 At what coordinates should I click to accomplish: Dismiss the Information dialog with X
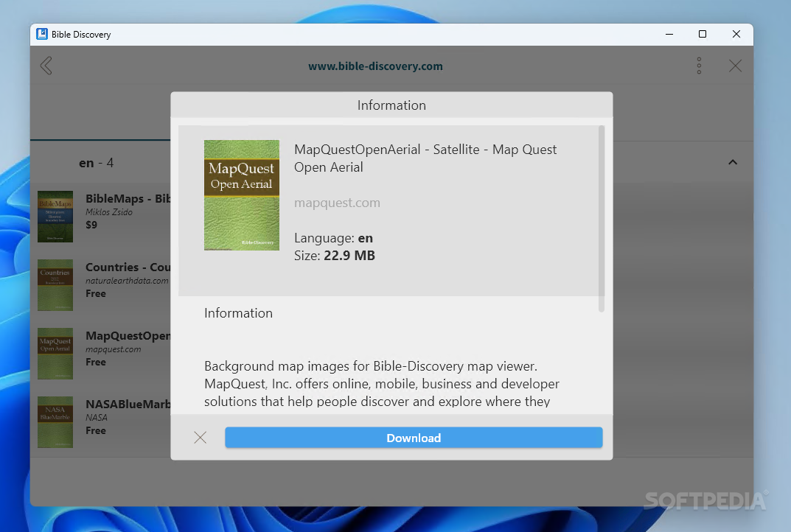201,437
